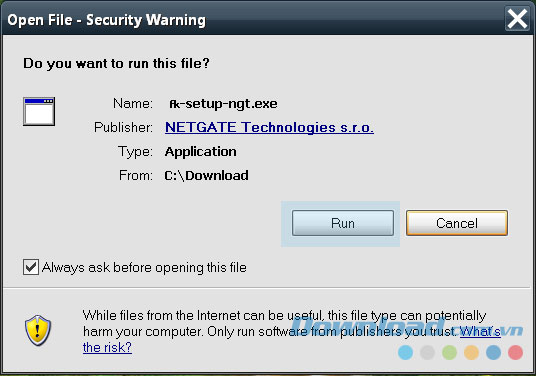The image size is (536, 376).
Task: Click the orange circle dot
Action: pos(471,352)
